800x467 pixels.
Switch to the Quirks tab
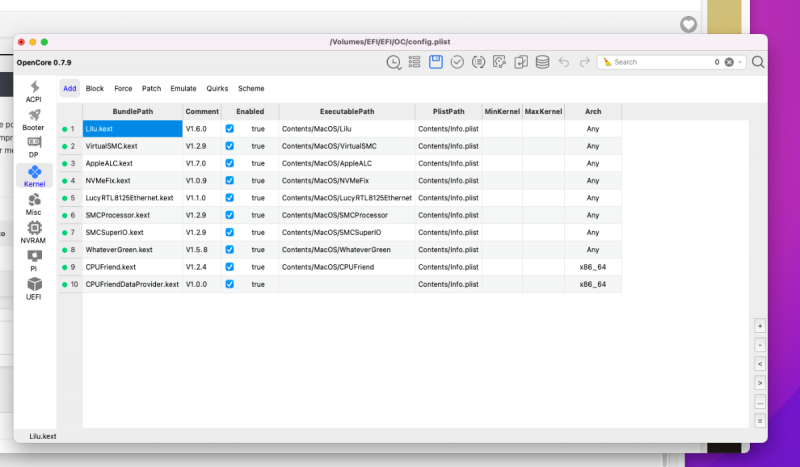click(217, 88)
